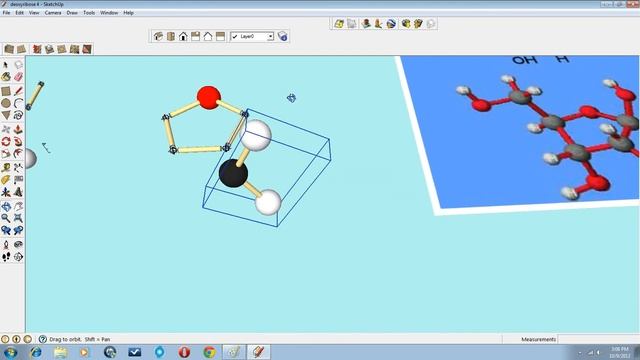Select the Tape Measure tool
This screenshot has height=360, width=640.
pos(6,168)
